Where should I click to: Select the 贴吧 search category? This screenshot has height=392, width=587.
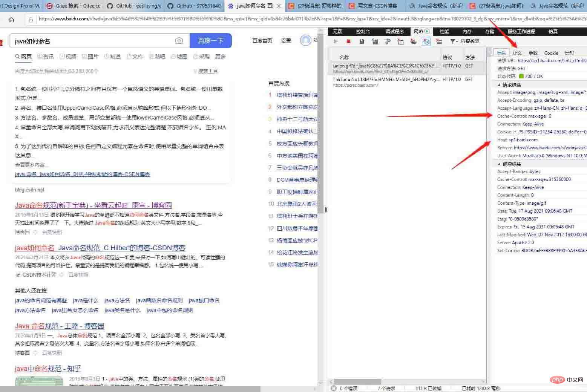coord(157,57)
